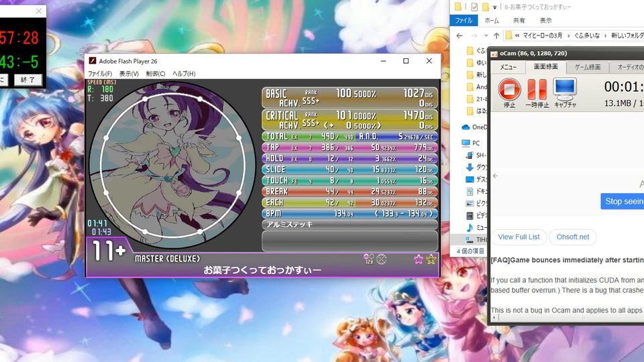Open Flash Player 制御(C) menu
Screen dimensions: 644x362
(155, 74)
